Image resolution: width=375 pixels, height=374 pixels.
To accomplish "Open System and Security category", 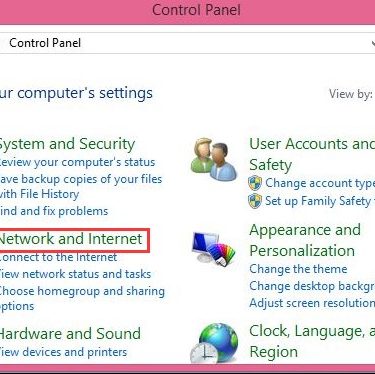I will (x=67, y=144).
